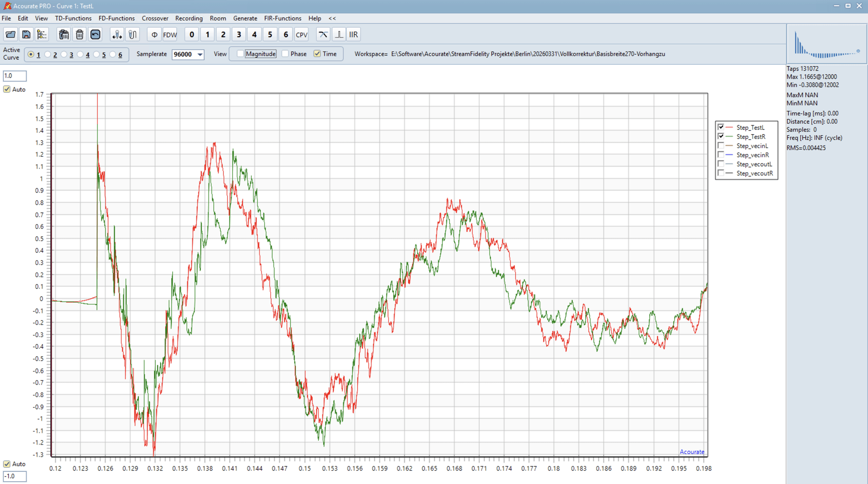This screenshot has height=484, width=868.
Task: Click the open folder icon
Action: tap(11, 35)
